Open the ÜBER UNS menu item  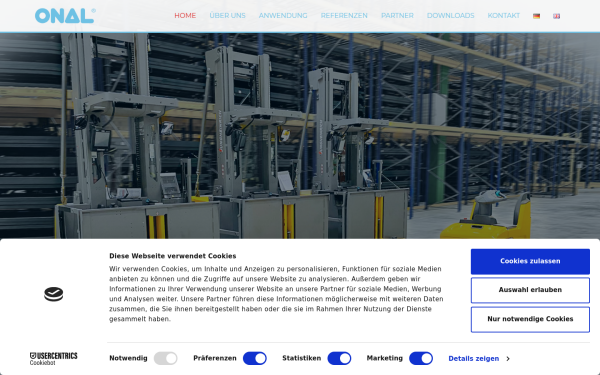227,16
